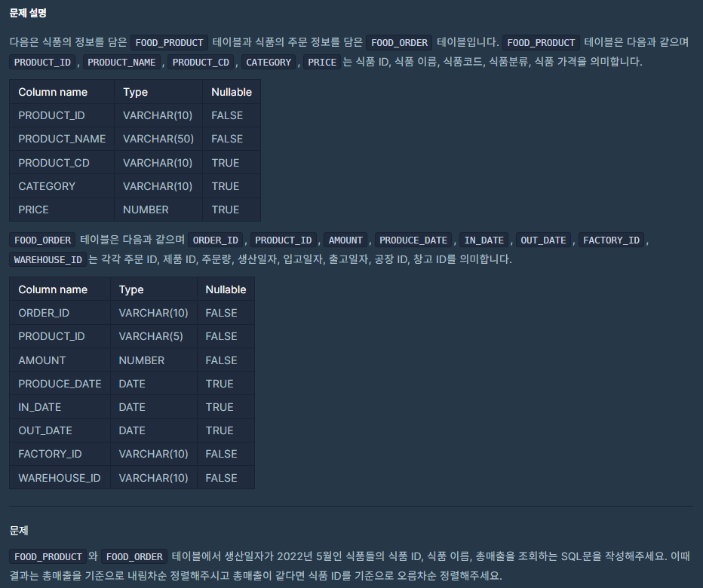The width and height of the screenshot is (703, 588).
Task: Click OUT_DATE code tag in second paragraph
Action: (543, 240)
